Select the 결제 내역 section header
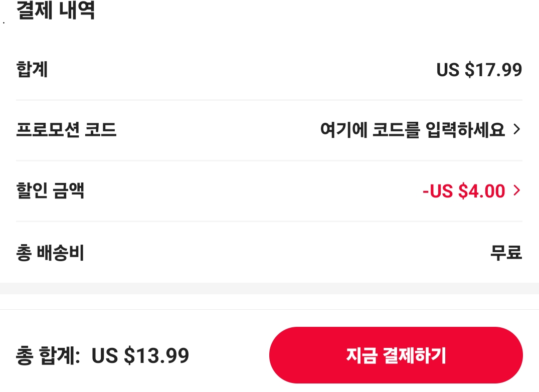Image resolution: width=539 pixels, height=392 pixels. (x=54, y=10)
